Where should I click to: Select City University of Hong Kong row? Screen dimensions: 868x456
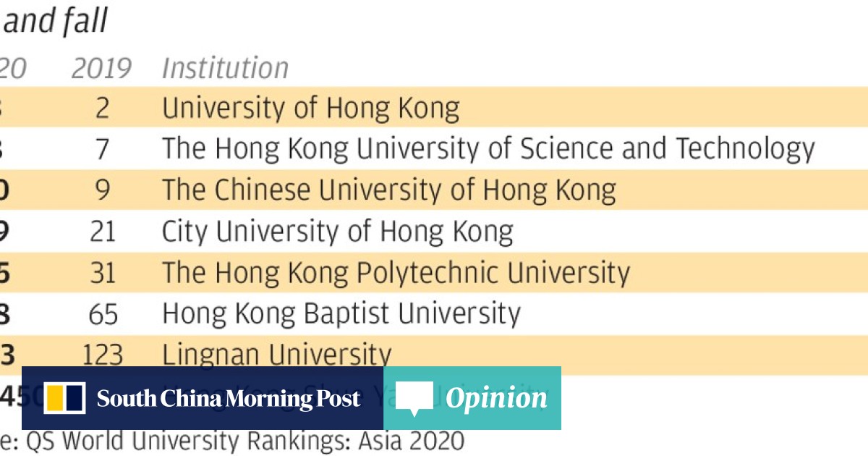pos(337,232)
